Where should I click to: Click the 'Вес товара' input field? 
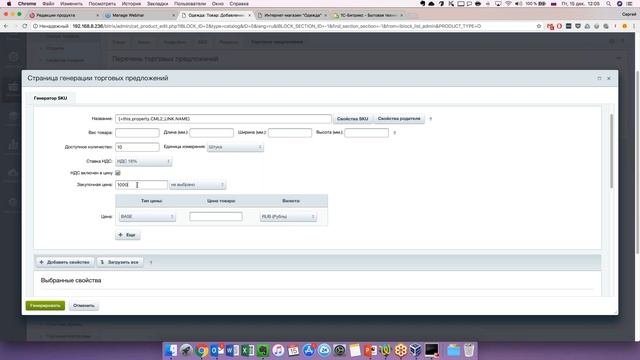tap(137, 133)
